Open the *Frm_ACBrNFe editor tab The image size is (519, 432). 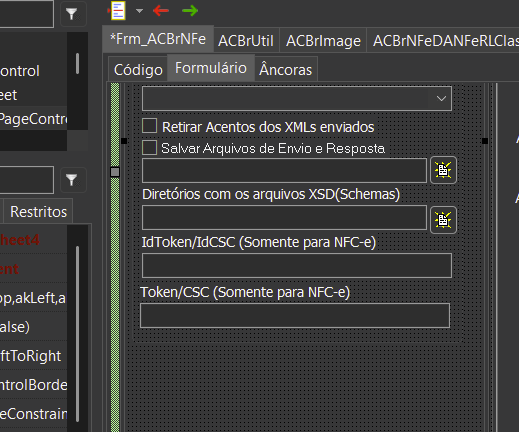[x=158, y=39]
